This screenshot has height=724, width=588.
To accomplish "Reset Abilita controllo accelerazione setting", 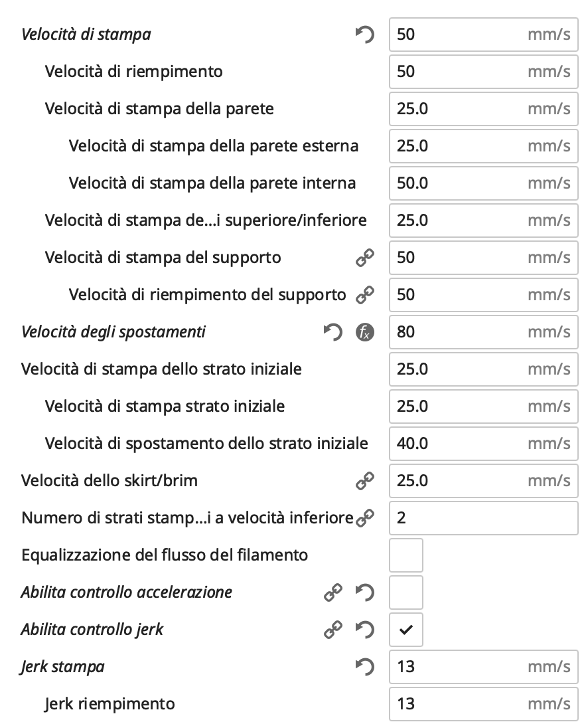I will pyautogui.click(x=364, y=592).
